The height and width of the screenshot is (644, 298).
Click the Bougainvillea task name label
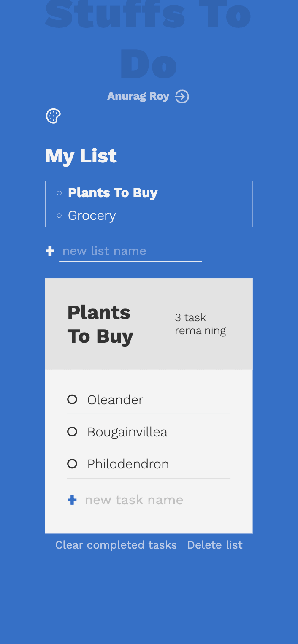point(127,432)
